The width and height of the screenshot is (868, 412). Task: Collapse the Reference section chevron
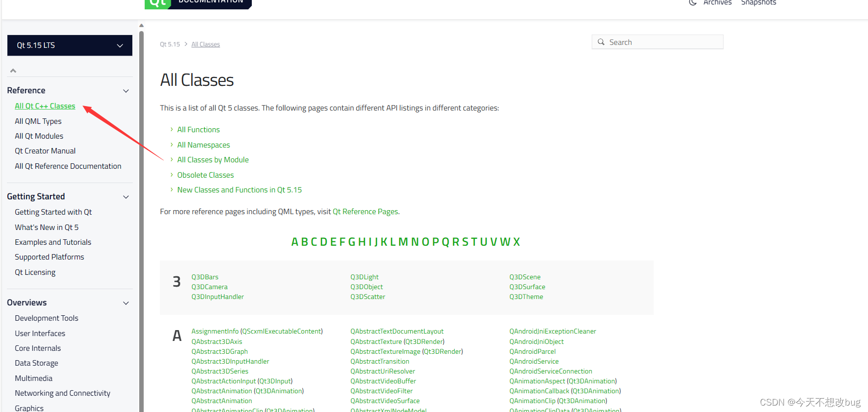click(x=126, y=91)
